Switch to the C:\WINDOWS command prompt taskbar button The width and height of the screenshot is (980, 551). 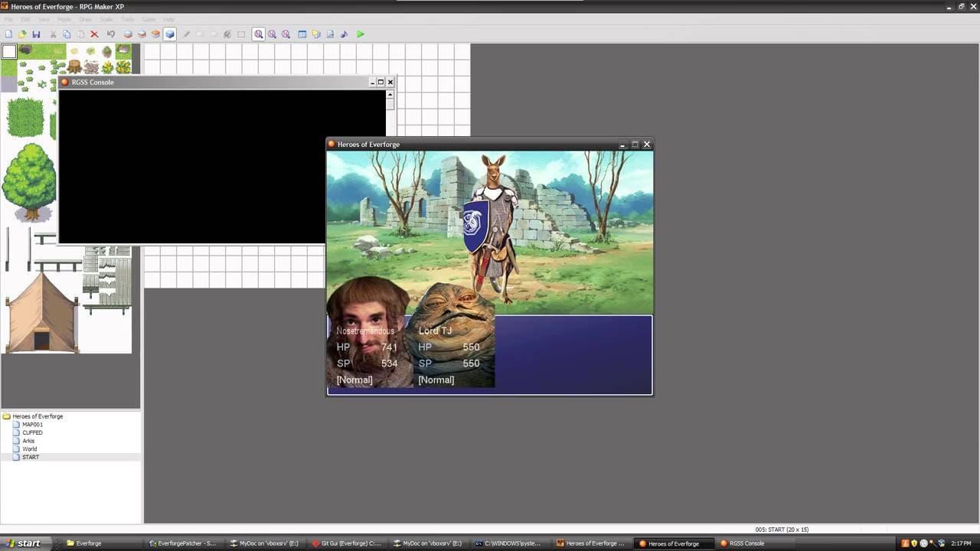click(509, 543)
